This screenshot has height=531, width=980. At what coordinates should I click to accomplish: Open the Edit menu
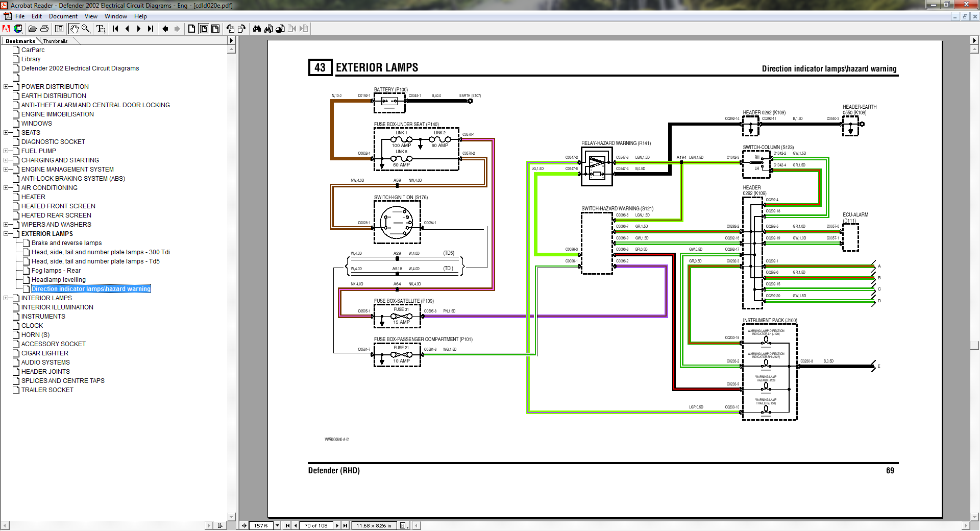[x=37, y=16]
